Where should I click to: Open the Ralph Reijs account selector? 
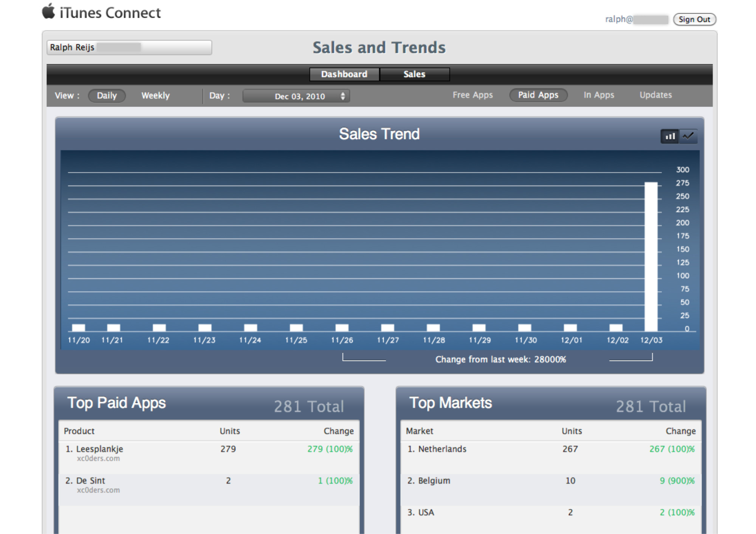coord(129,48)
